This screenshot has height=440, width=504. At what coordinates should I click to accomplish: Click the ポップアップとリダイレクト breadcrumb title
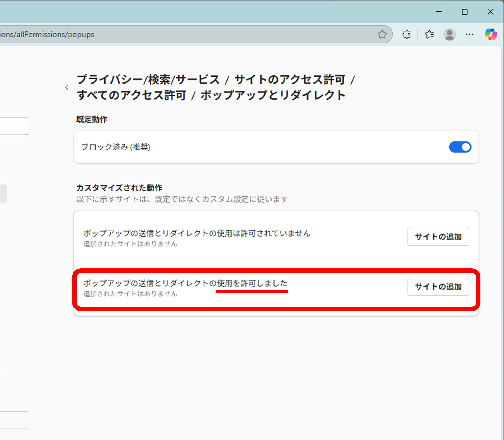pyautogui.click(x=273, y=95)
